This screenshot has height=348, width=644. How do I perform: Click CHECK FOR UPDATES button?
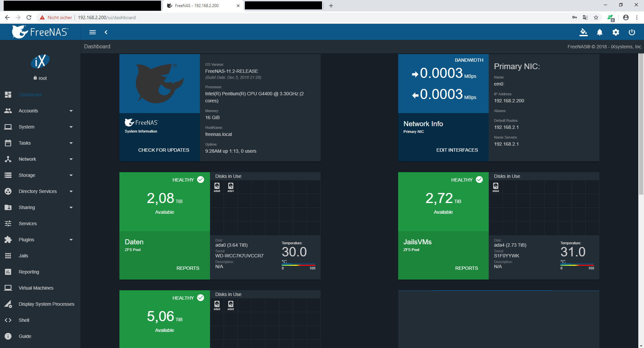click(164, 150)
